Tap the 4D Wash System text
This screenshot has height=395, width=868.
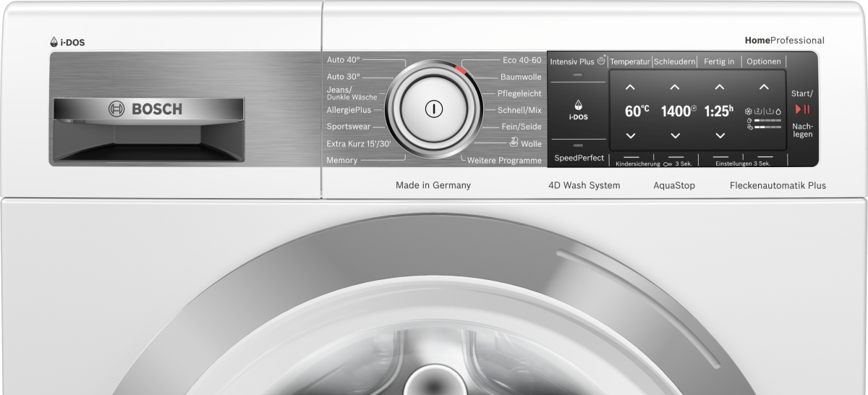pos(584,185)
